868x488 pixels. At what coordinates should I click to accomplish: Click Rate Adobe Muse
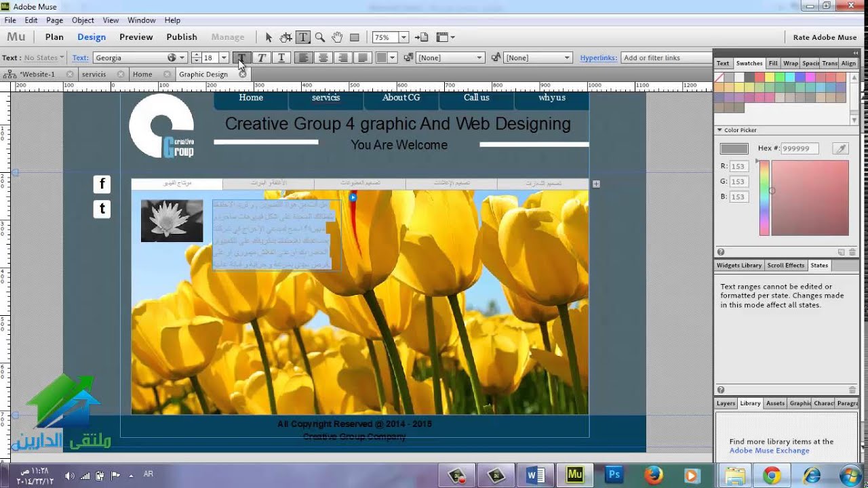pos(825,37)
